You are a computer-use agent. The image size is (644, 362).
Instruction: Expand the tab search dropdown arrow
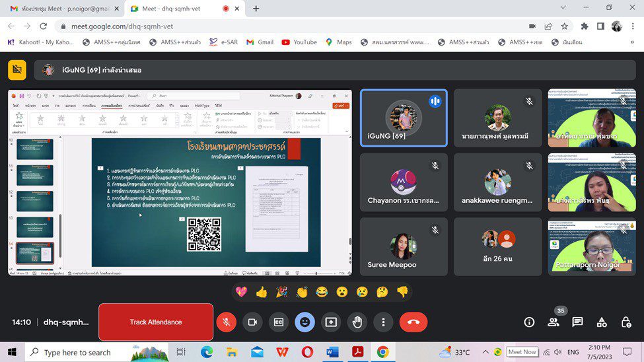click(x=563, y=7)
